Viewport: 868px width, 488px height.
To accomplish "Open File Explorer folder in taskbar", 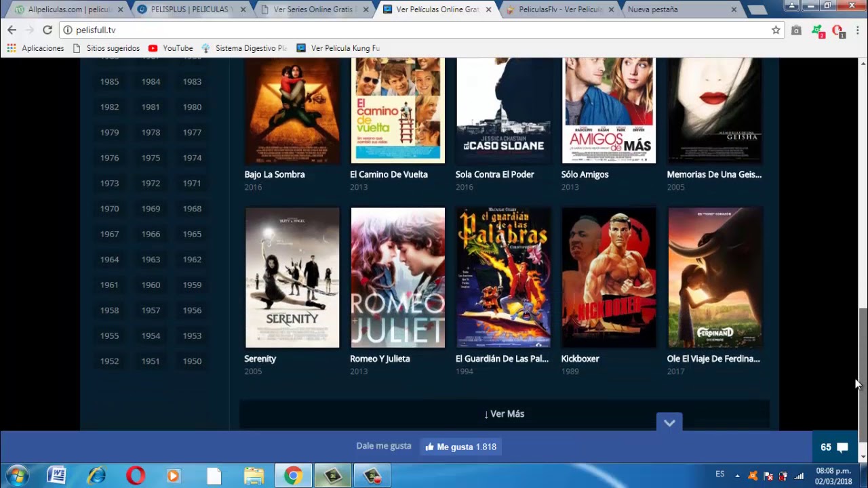I will pos(254,476).
